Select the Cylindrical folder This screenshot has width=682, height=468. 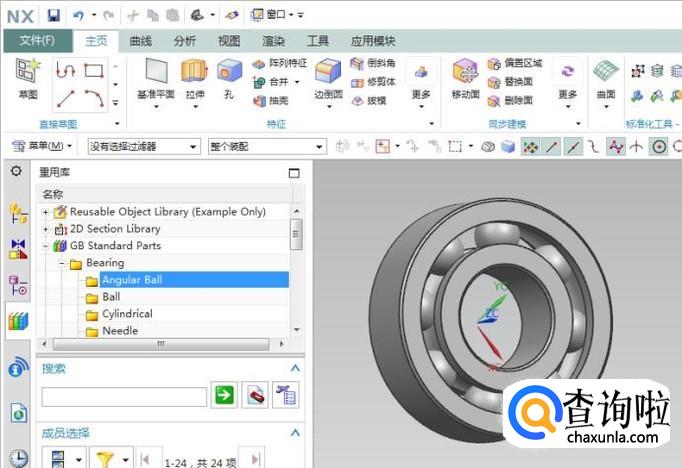[x=126, y=314]
